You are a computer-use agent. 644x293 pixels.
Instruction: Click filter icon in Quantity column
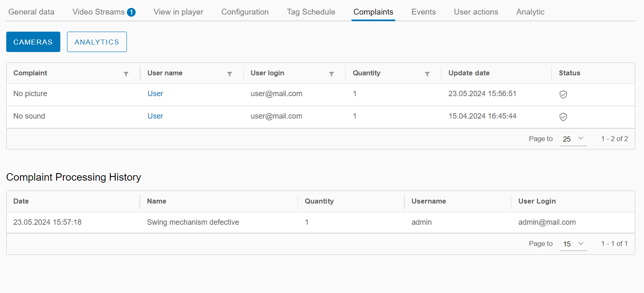pyautogui.click(x=427, y=74)
